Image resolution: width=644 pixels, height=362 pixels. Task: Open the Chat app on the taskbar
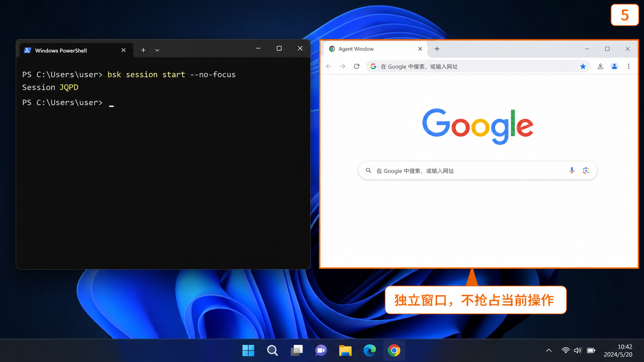[321, 350]
